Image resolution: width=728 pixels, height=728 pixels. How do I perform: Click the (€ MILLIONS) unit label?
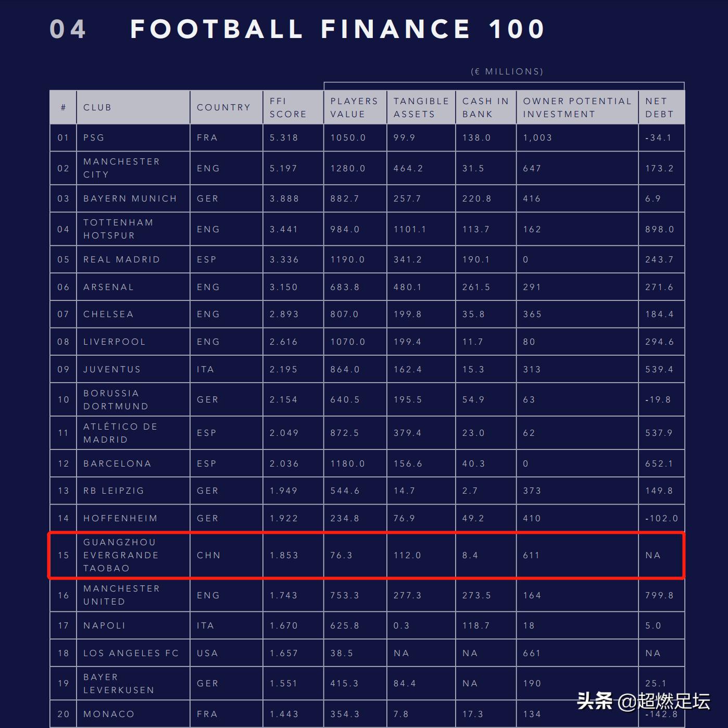point(507,71)
